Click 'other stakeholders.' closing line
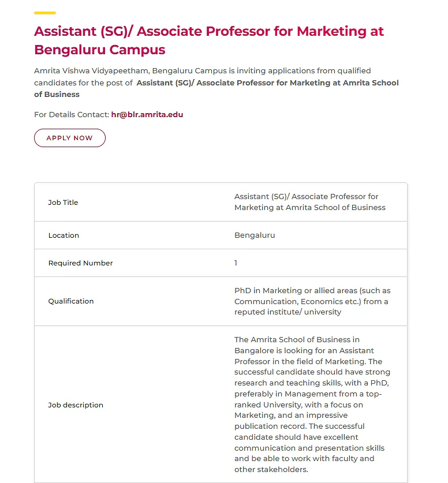Image resolution: width=448 pixels, height=483 pixels. pyautogui.click(x=271, y=470)
